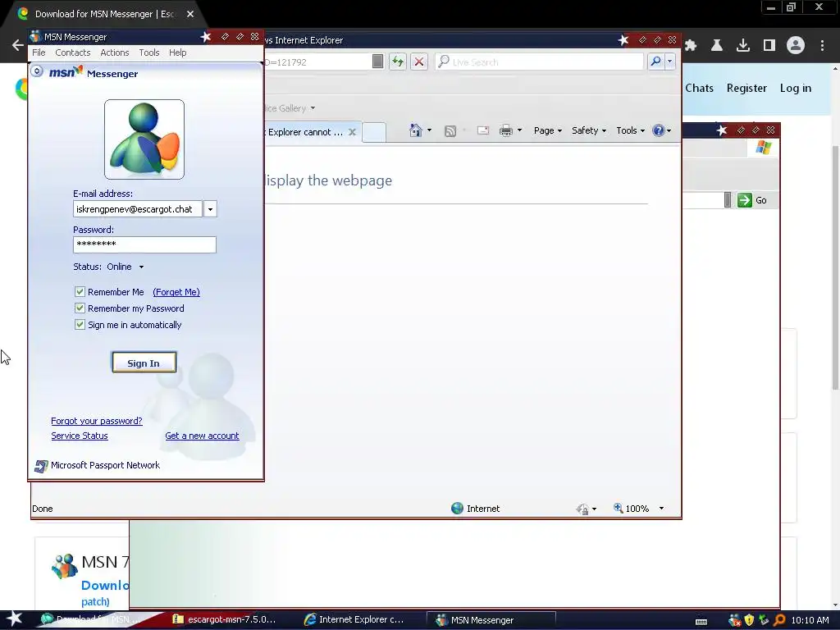Open the Forgot your password link
The height and width of the screenshot is (630, 840).
coord(97,421)
